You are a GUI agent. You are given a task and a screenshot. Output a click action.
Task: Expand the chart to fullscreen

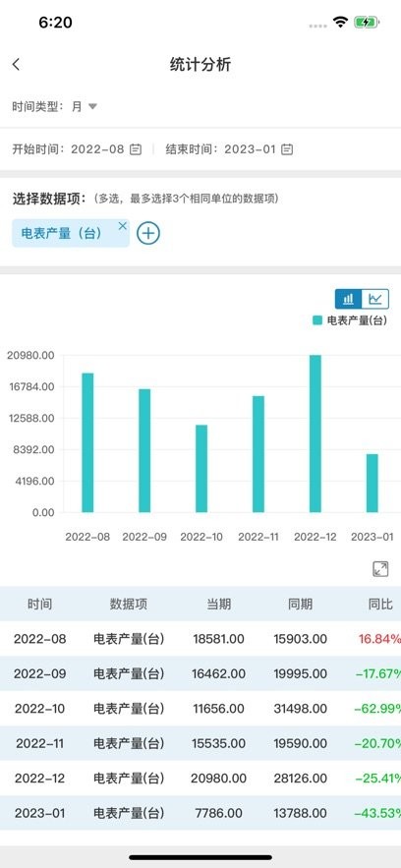click(380, 569)
